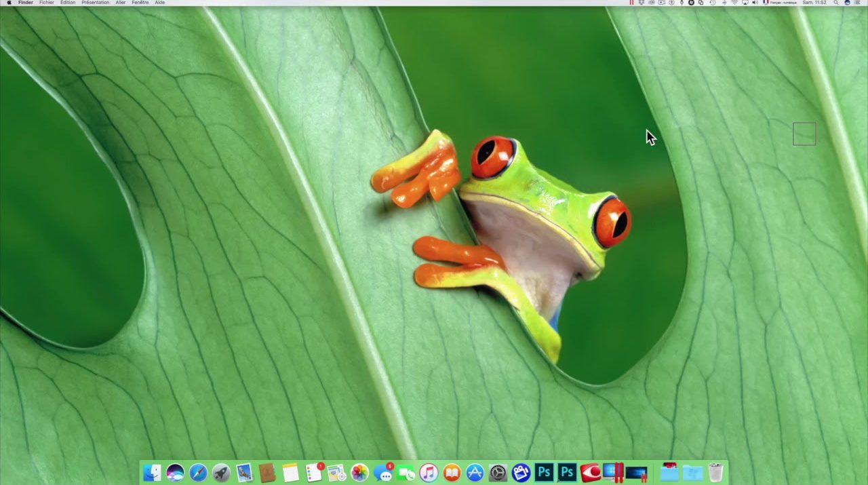Open the Photos app in dock

359,473
